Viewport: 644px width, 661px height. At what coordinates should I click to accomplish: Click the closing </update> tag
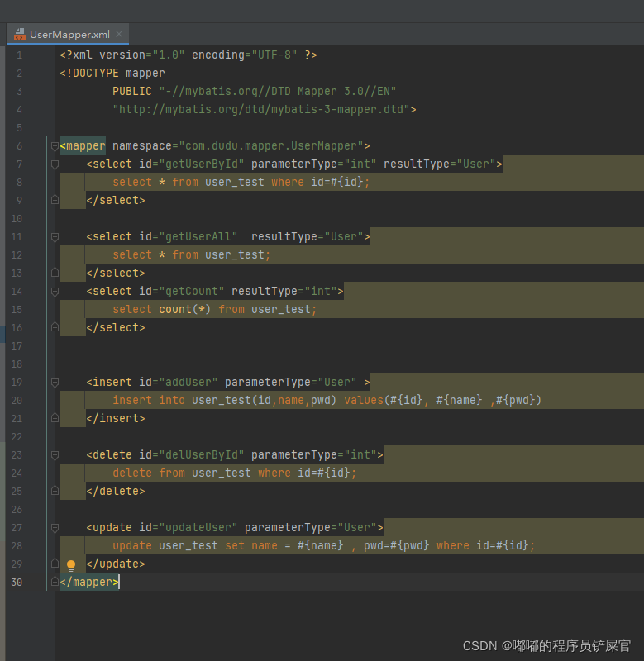pos(116,564)
